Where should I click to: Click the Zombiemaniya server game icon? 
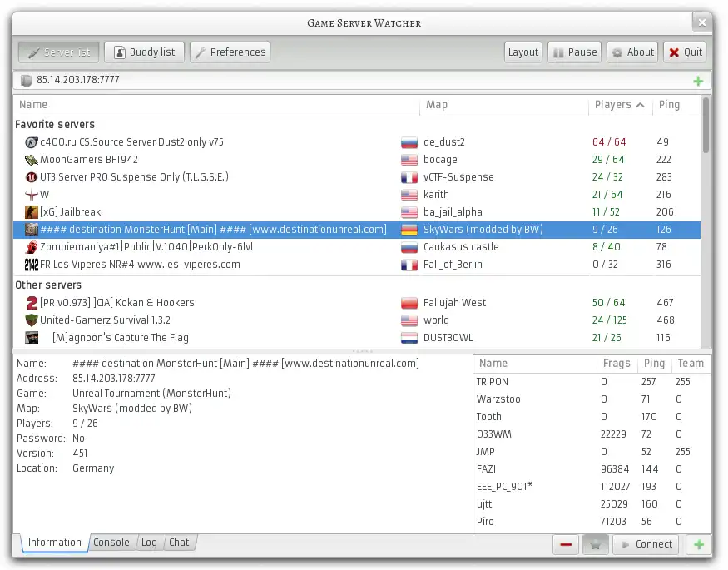[31, 247]
